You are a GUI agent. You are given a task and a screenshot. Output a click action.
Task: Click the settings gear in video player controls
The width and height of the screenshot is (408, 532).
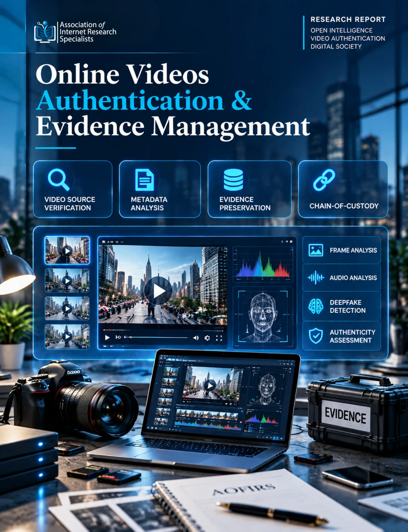point(207,338)
